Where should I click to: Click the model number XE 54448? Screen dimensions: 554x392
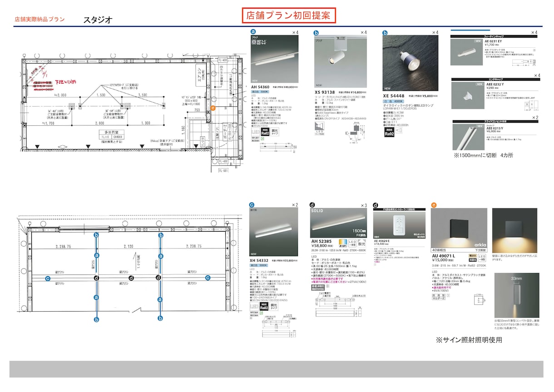(x=394, y=96)
